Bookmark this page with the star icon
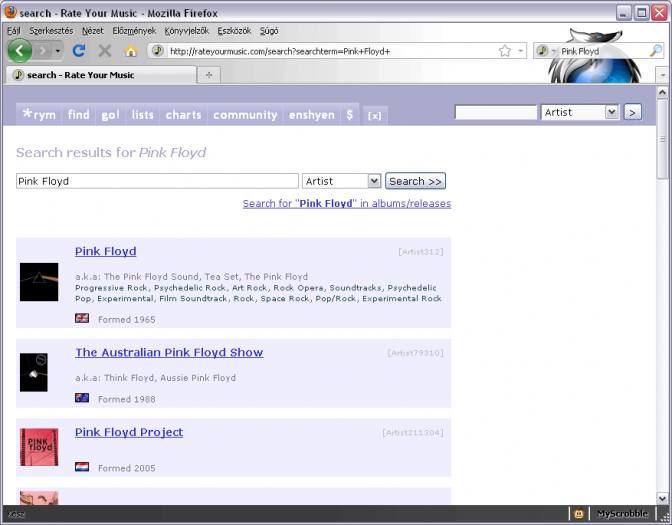Screen dimensions: 672x525 tap(505, 51)
